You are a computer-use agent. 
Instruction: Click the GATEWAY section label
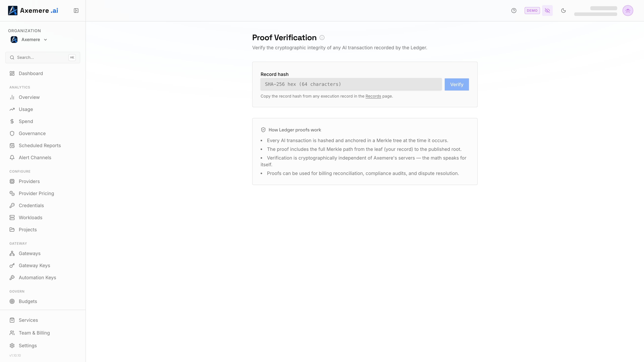[x=18, y=244]
